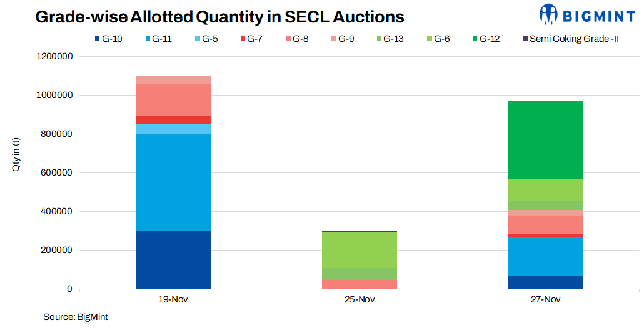The image size is (644, 328).
Task: Click the G-11 segment of 19-Nov bar
Action: (x=173, y=182)
